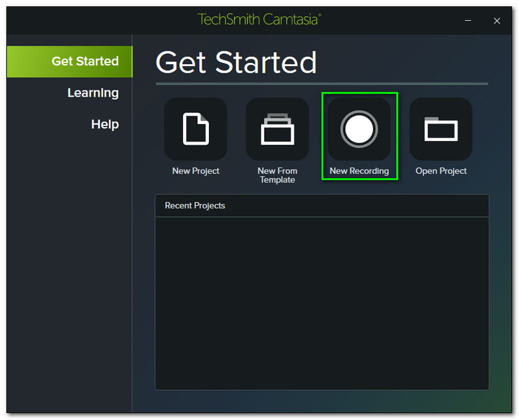Click the New Project blank page icon
This screenshot has height=420, width=519.
point(195,129)
